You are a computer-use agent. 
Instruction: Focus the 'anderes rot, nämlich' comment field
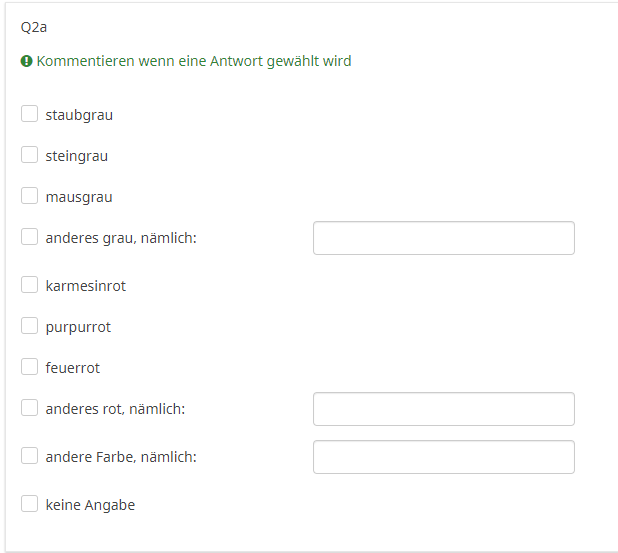[x=443, y=409]
